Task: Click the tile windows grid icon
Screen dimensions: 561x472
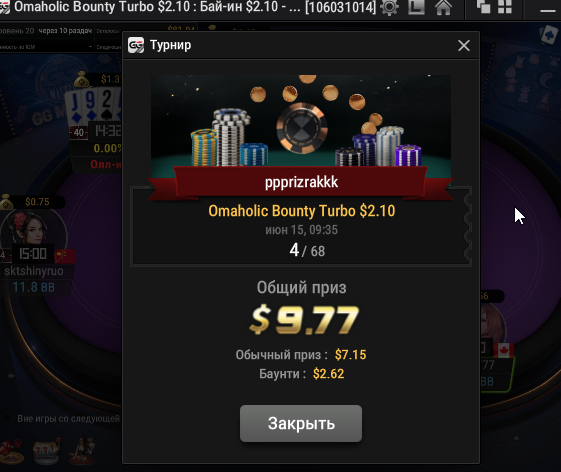Action: point(505,6)
